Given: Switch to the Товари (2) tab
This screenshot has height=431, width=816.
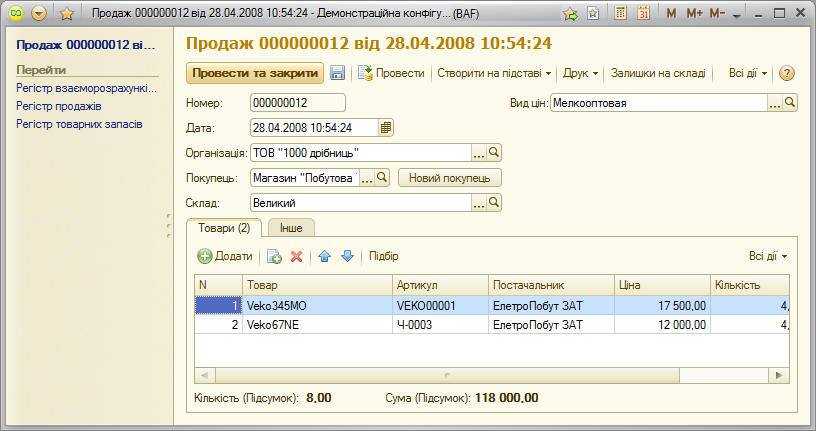Looking at the screenshot, I should click(224, 228).
